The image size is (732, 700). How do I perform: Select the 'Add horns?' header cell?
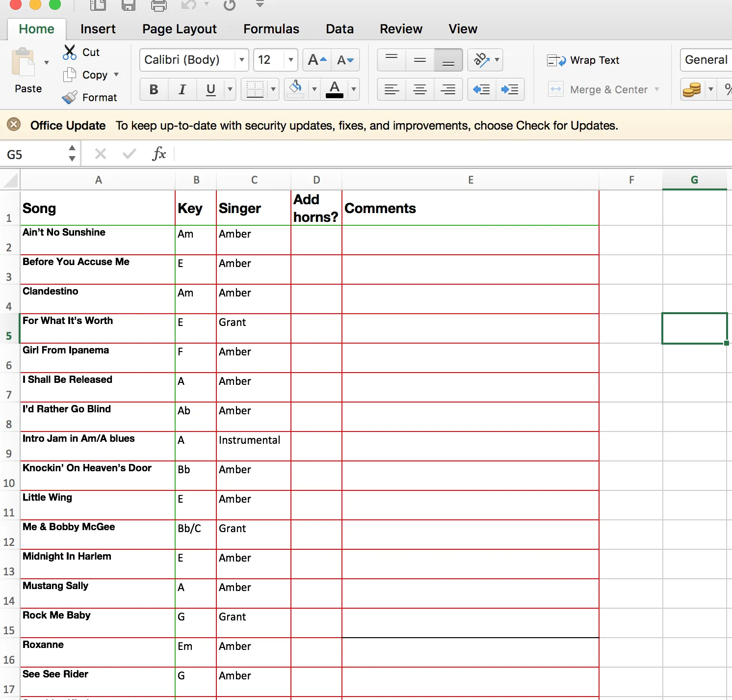coord(316,208)
